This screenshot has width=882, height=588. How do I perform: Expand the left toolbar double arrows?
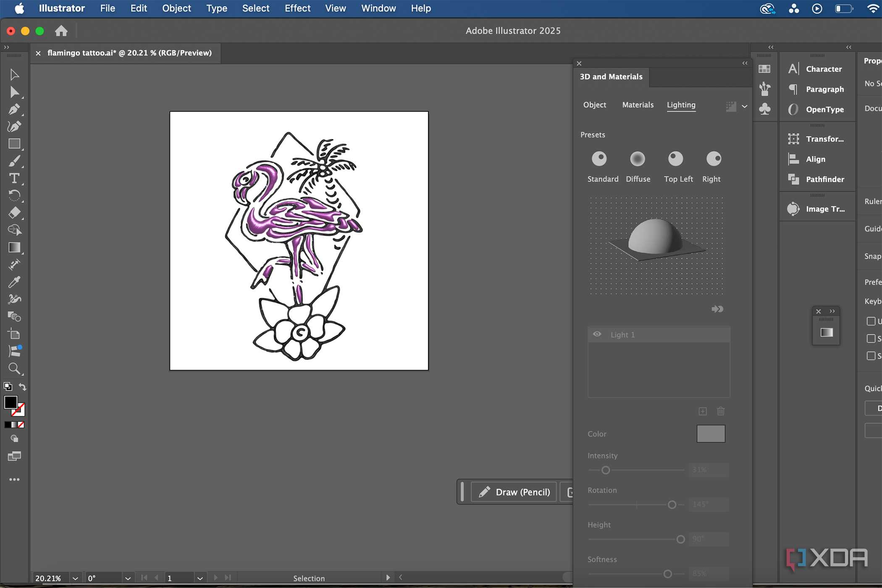6,47
